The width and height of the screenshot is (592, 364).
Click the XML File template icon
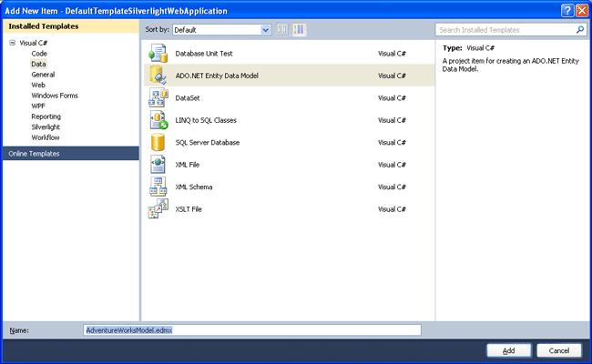pos(158,165)
